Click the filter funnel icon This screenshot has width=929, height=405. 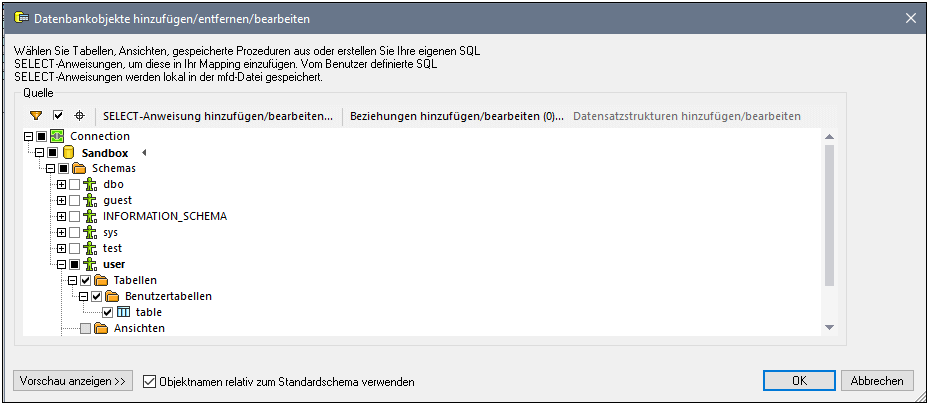pos(36,116)
